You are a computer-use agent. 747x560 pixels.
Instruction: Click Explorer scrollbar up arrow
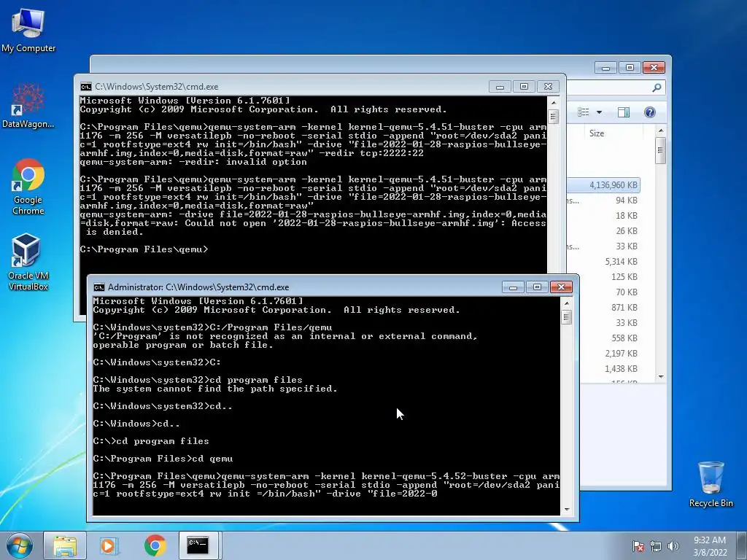point(660,131)
